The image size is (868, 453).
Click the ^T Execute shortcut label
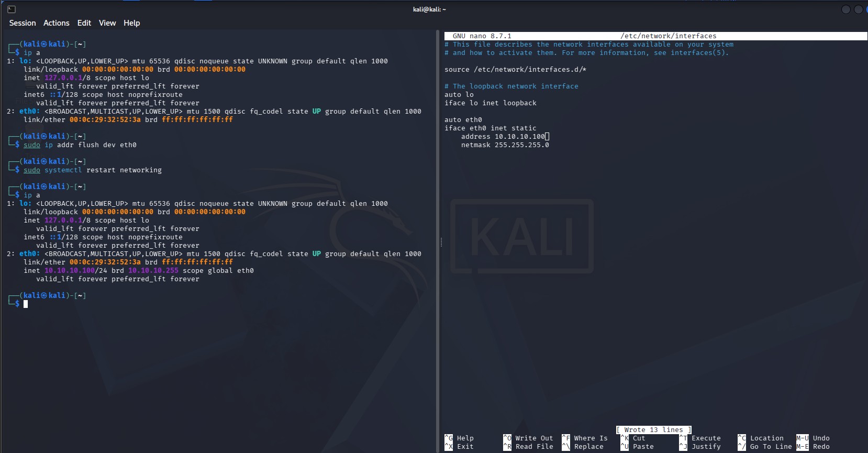tap(700, 438)
